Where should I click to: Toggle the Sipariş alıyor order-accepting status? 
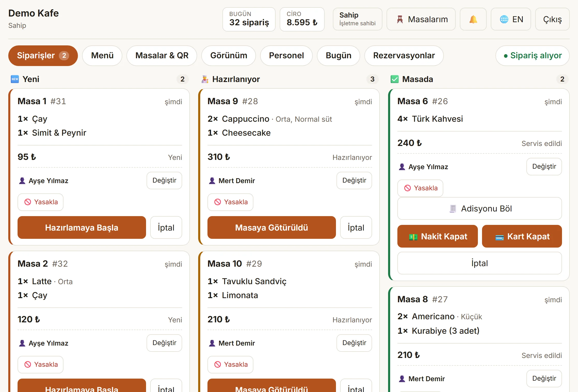tap(533, 56)
